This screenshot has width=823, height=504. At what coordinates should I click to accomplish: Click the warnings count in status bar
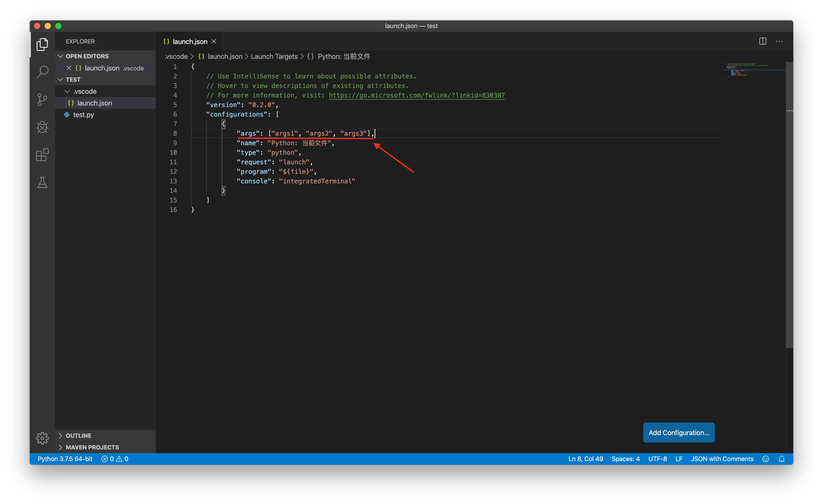tap(122, 459)
